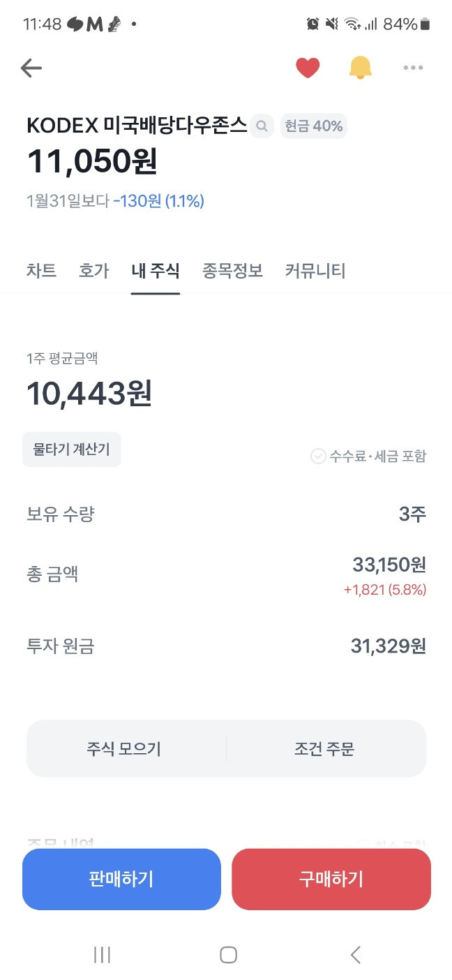The width and height of the screenshot is (452, 980).
Task: Switch to the 차트 tab
Action: (40, 271)
